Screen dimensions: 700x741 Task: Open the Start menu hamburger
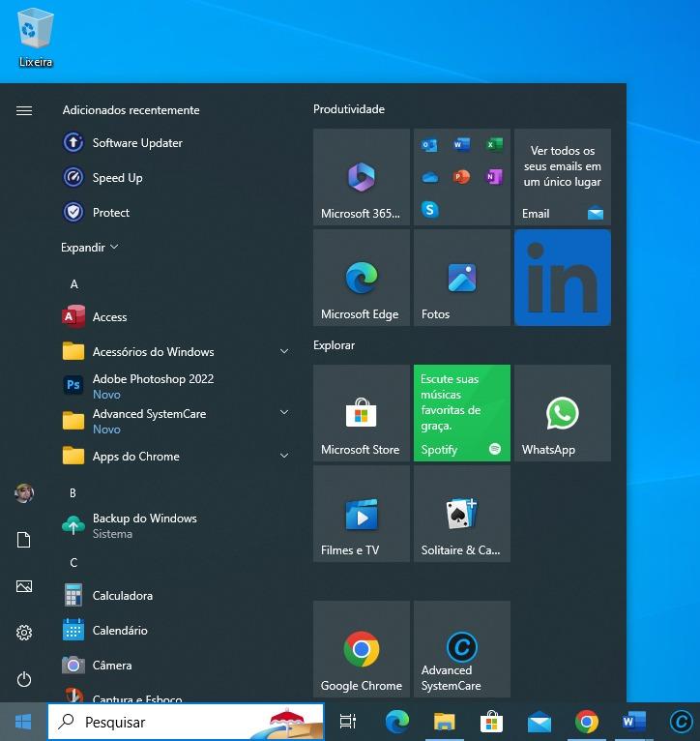pyautogui.click(x=24, y=110)
